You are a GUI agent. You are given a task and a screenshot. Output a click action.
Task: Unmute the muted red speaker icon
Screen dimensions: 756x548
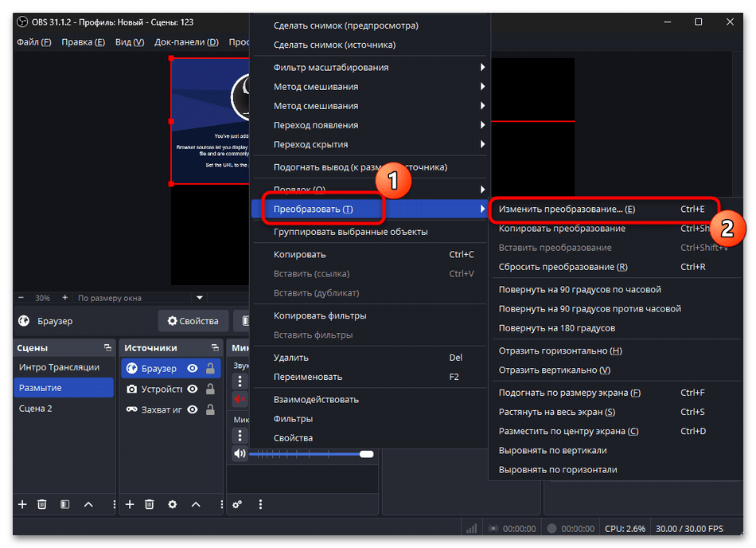point(240,399)
